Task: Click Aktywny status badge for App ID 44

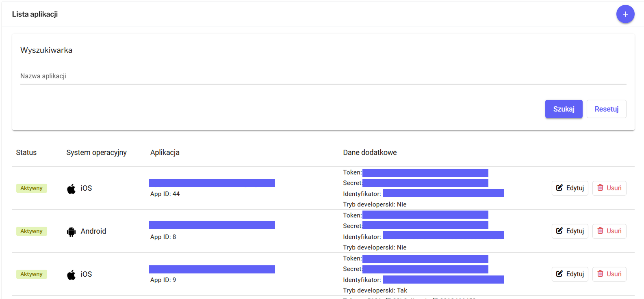Action: pyautogui.click(x=32, y=188)
